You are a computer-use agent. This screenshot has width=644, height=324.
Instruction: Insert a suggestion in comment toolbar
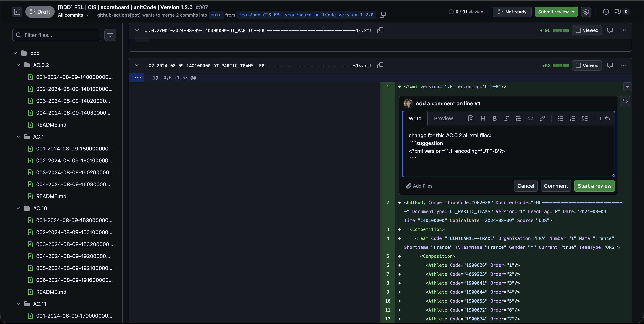click(x=471, y=118)
